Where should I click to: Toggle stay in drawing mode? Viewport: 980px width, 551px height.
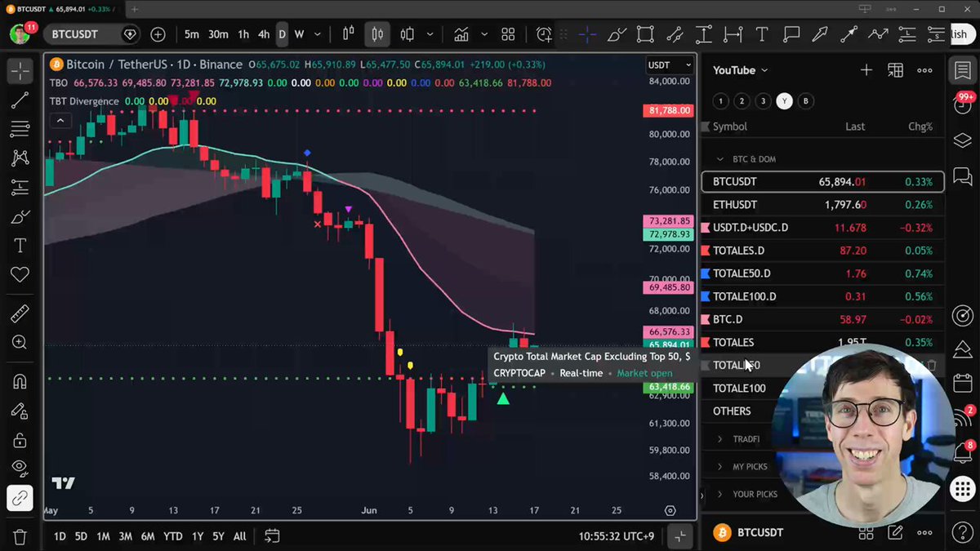(20, 411)
